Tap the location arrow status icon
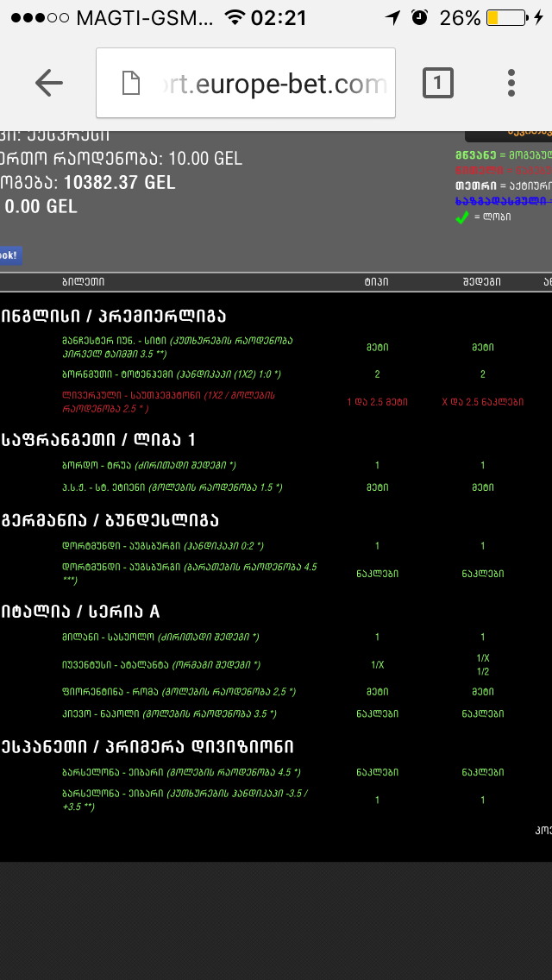The width and height of the screenshot is (552, 980). (393, 17)
